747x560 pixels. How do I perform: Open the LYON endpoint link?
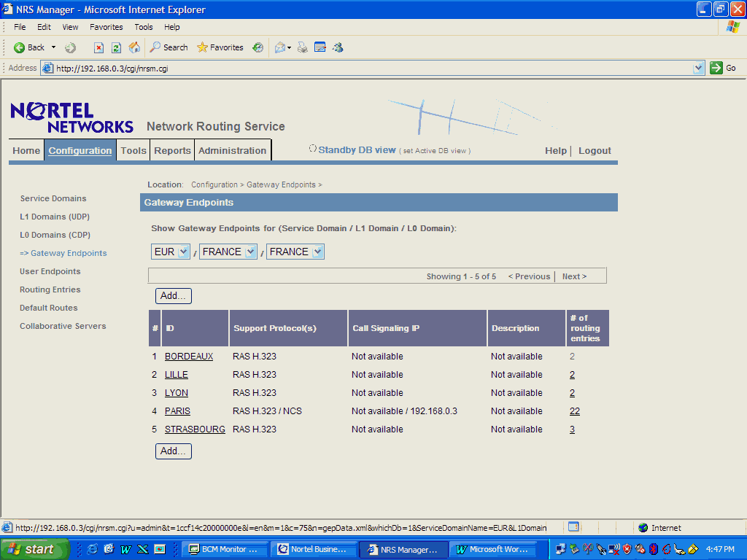(x=177, y=393)
